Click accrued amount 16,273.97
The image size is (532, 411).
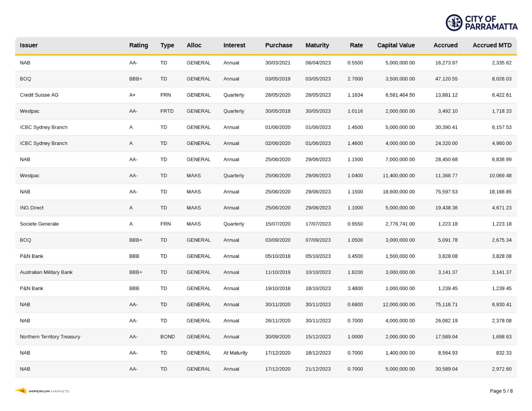coord(446,63)
